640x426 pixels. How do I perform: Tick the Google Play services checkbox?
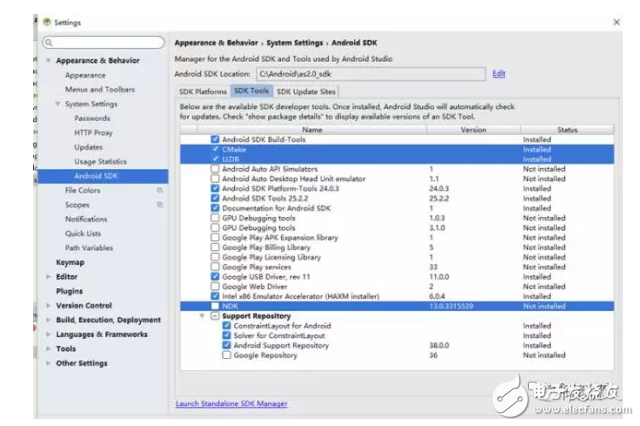[214, 267]
